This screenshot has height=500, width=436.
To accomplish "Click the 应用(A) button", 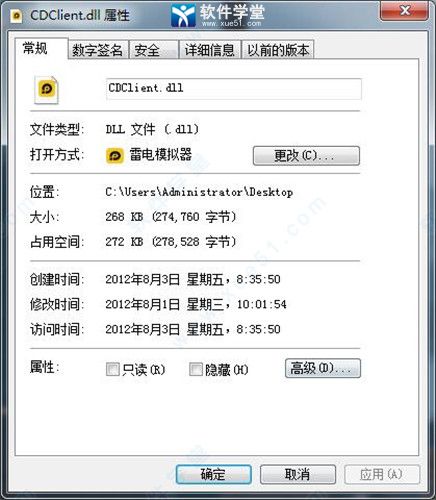I will [x=382, y=474].
